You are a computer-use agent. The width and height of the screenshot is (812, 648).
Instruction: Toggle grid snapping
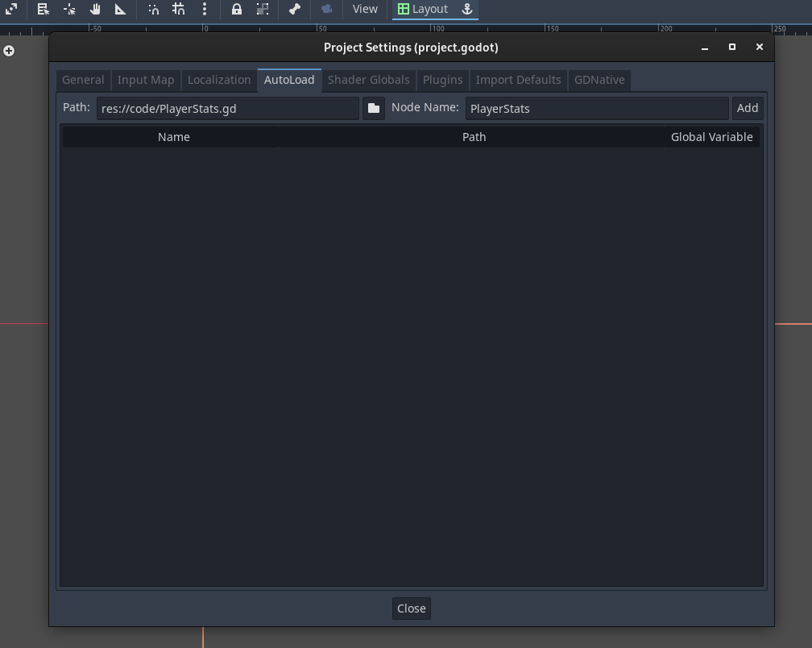pos(179,9)
